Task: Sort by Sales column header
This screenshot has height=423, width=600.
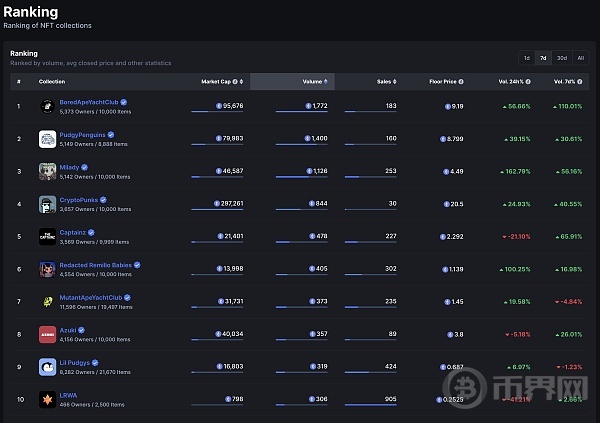Action: point(385,81)
